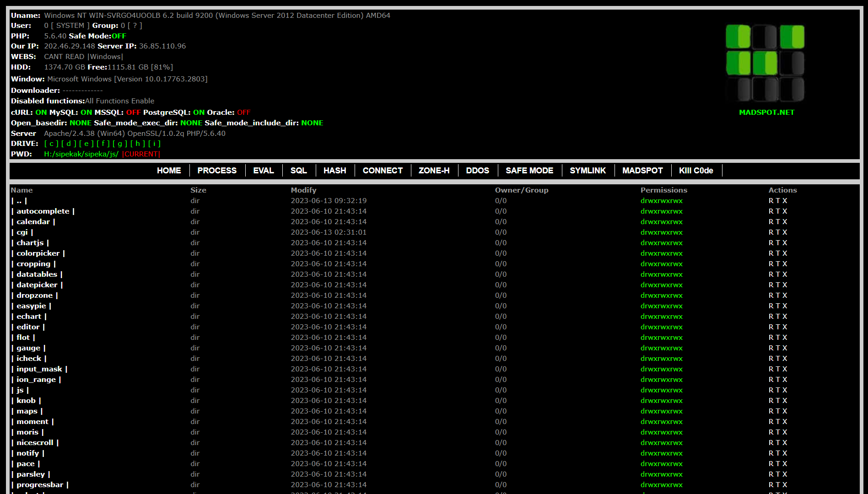Click T action for the parsley row

tap(778, 474)
